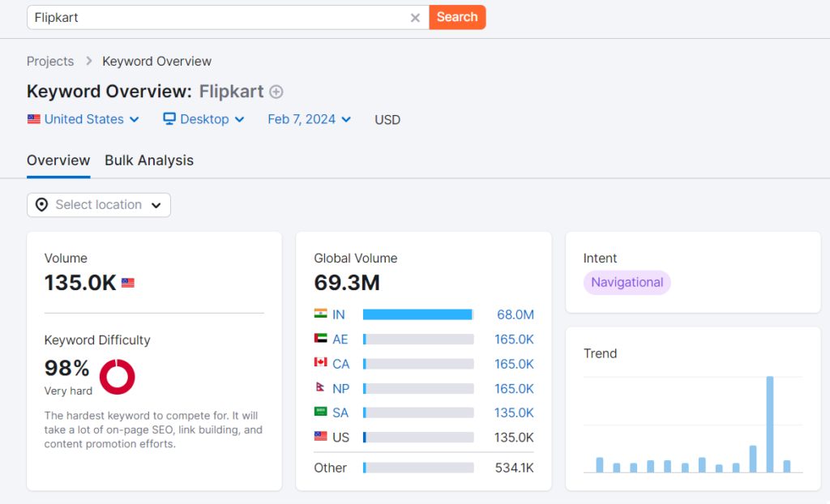Open the IN country link
The width and height of the screenshot is (830, 504).
coord(339,315)
